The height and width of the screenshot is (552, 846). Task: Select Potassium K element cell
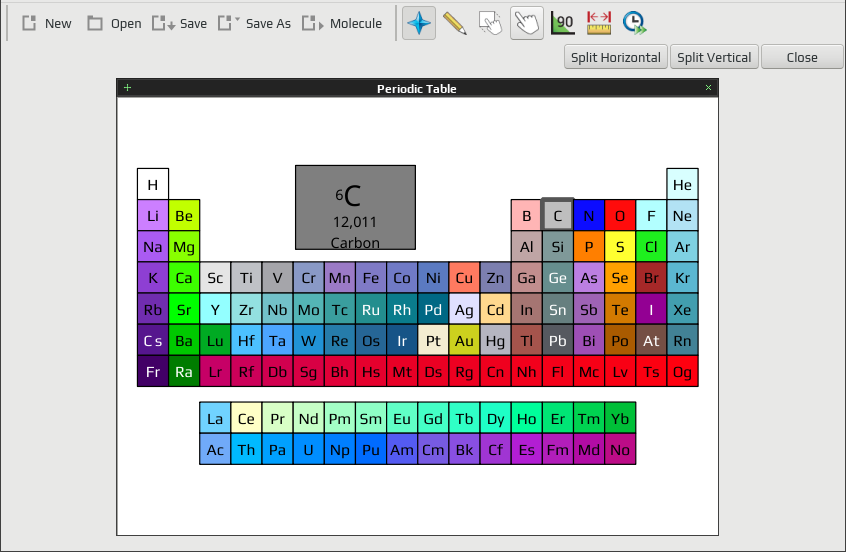click(x=153, y=278)
